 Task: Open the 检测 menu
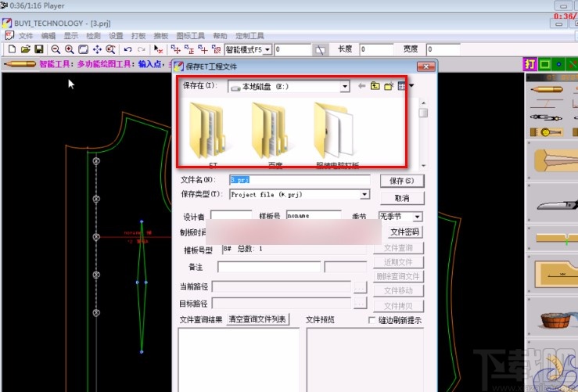[x=93, y=36]
